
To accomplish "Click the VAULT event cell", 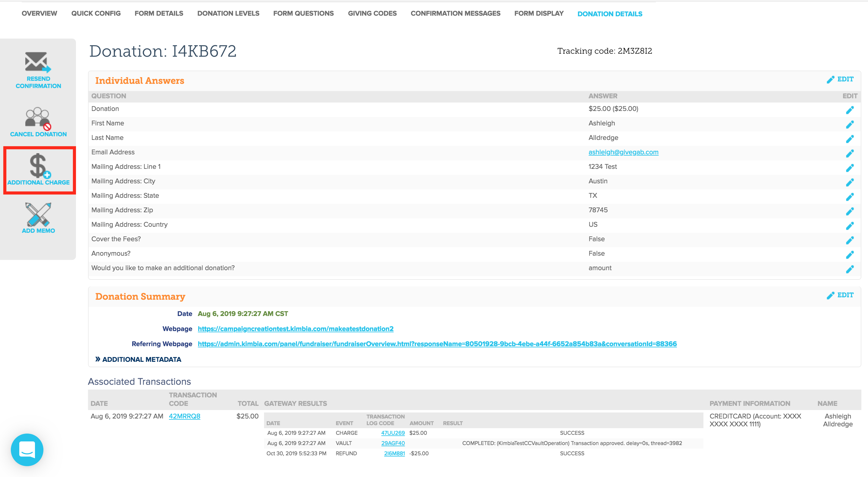I will pos(343,443).
